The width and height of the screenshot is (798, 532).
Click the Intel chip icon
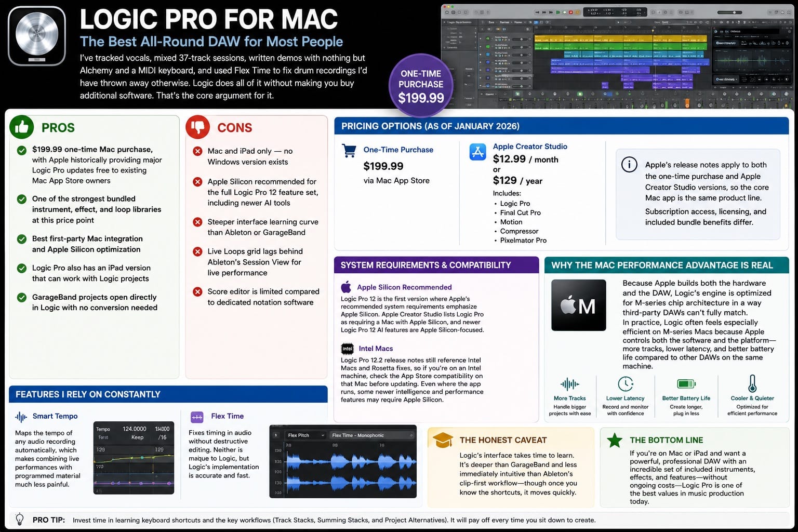click(x=347, y=349)
